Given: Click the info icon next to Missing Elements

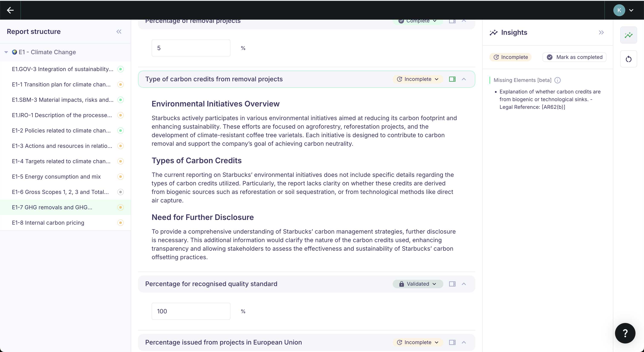Looking at the screenshot, I should tap(558, 80).
